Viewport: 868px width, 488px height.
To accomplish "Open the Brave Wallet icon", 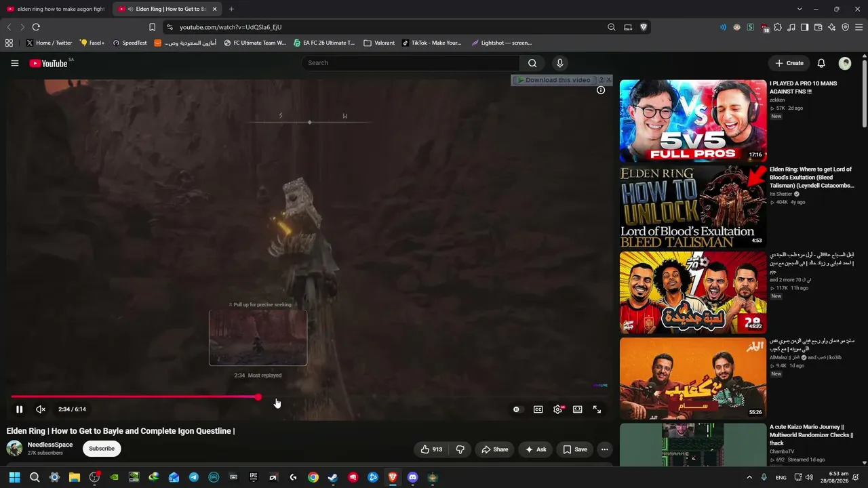I will tap(818, 27).
